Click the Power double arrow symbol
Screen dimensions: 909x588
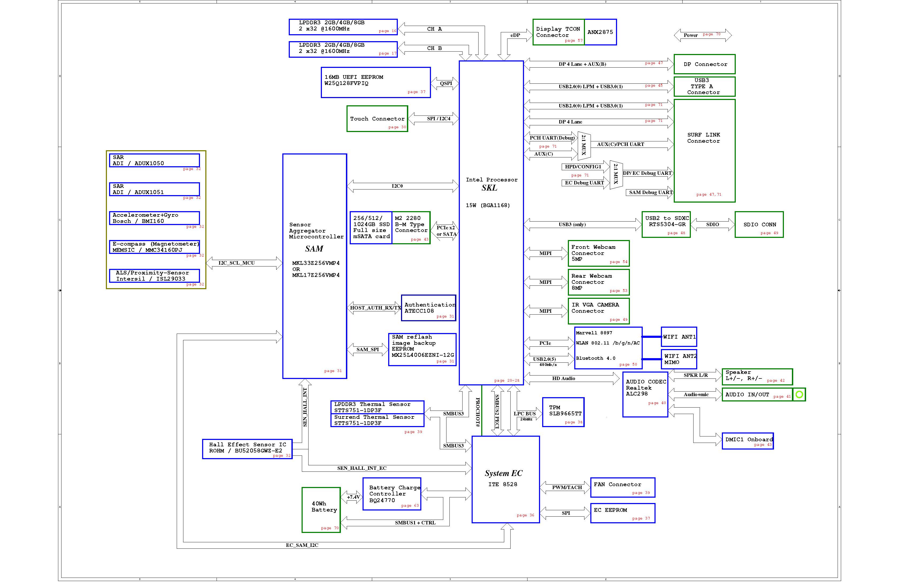pyautogui.click(x=702, y=35)
